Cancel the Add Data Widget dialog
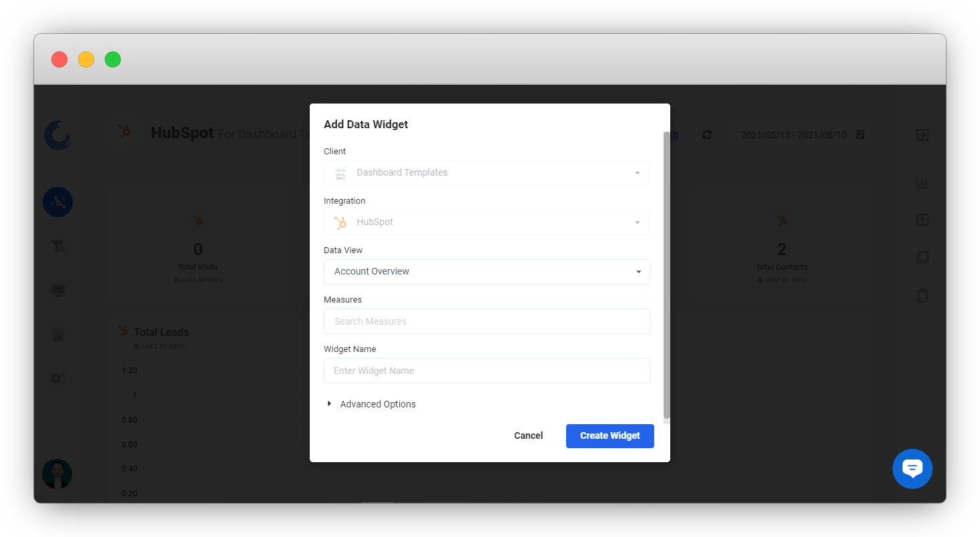Image resolution: width=980 pixels, height=537 pixels. point(528,435)
